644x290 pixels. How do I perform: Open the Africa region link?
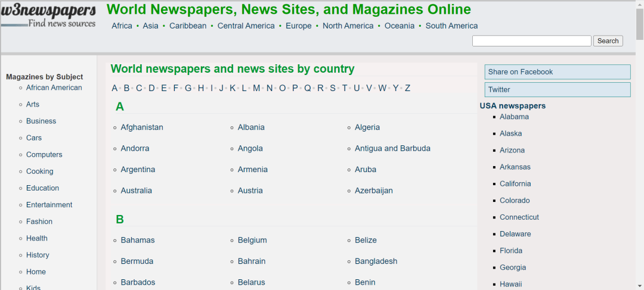122,26
